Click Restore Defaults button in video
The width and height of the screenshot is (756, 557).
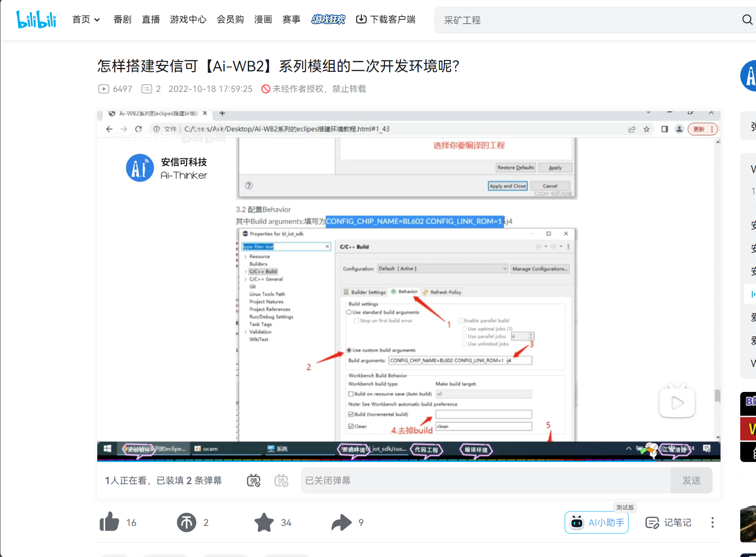pyautogui.click(x=516, y=167)
